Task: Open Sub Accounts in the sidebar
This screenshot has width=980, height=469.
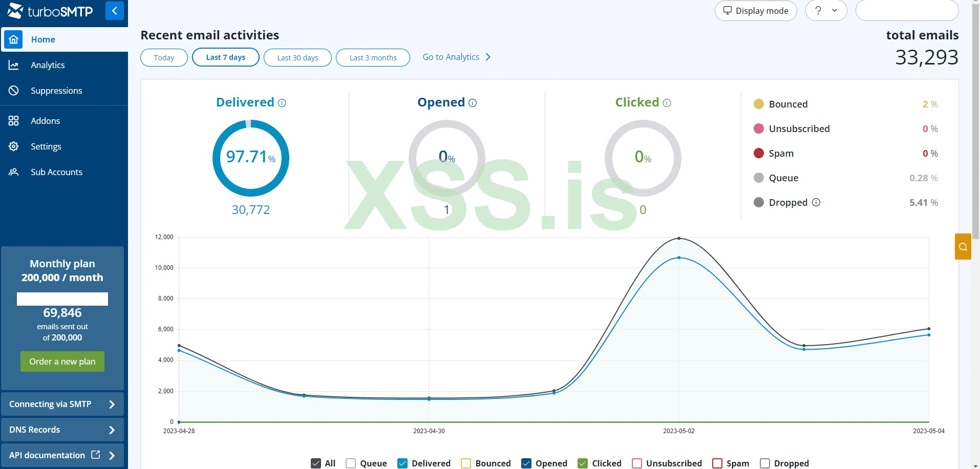Action: [x=64, y=172]
